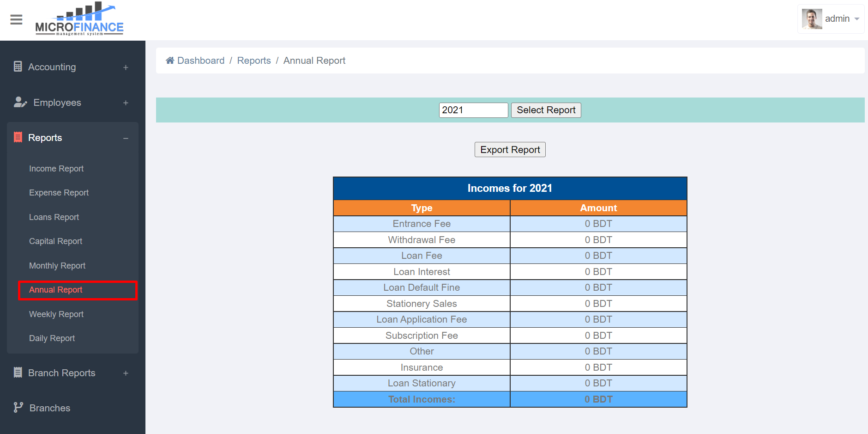Screen dimensions: 868x434
Task: Click the Employees user icon
Action: click(20, 102)
